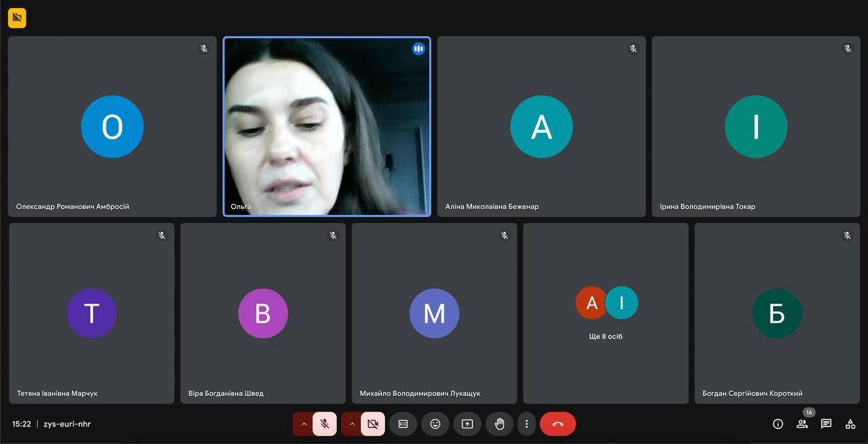
Task: Click muted mic icon on Аліна Миколаївна Беженар tile
Action: (x=633, y=49)
